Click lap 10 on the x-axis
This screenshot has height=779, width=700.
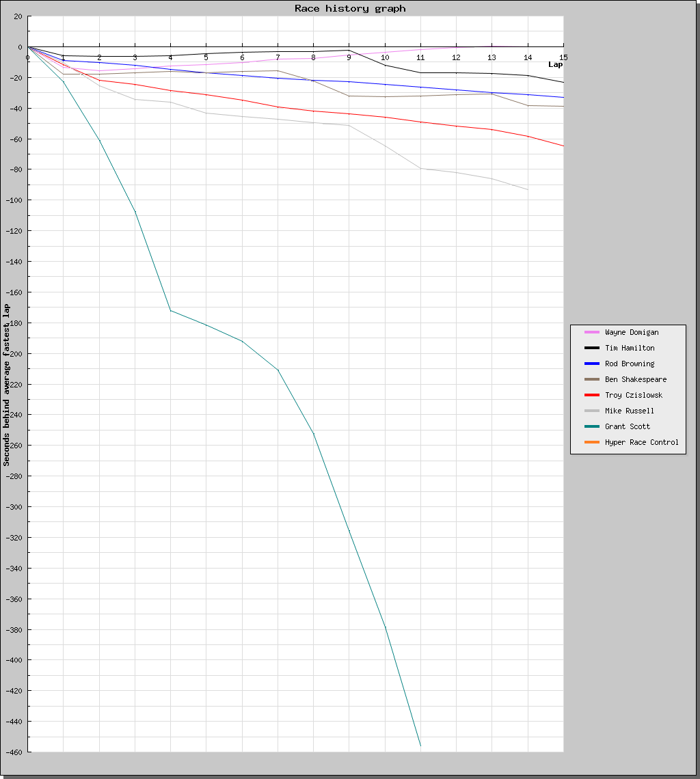pos(385,57)
